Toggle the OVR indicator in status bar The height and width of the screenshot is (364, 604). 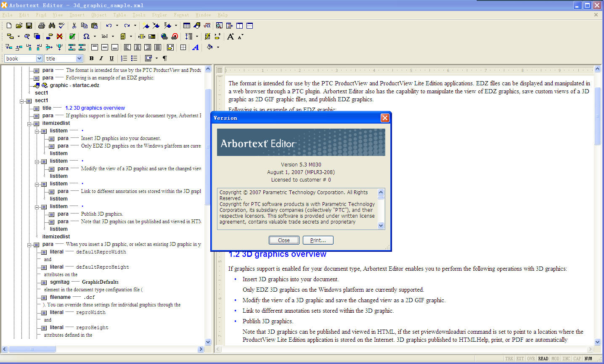tap(531, 359)
